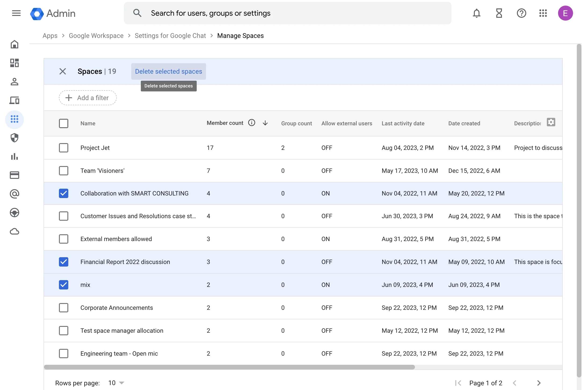This screenshot has width=588, height=390.
Task: Toggle the select-all checkbox in header
Action: (64, 123)
